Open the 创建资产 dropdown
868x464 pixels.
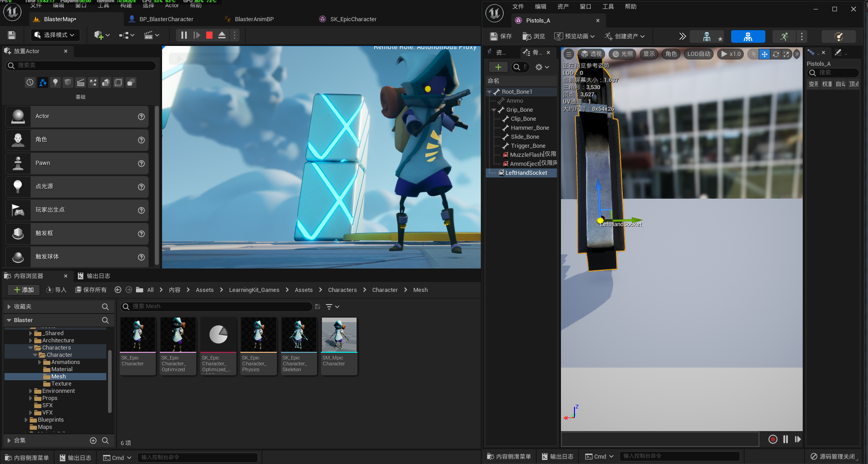pos(625,36)
